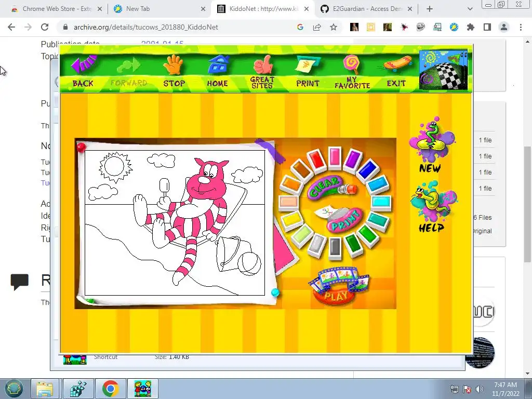
Task: Click Chrome browser back arrow
Action: (11, 27)
